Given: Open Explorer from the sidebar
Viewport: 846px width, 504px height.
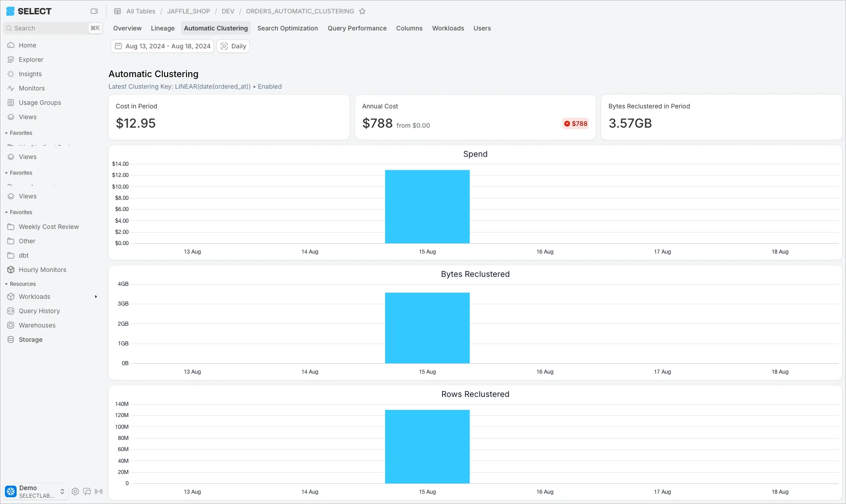Looking at the screenshot, I should tap(31, 60).
